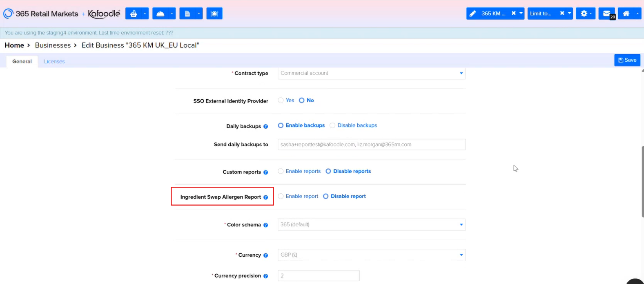Open the Contract type dropdown
This screenshot has height=284, width=644.
click(372, 73)
